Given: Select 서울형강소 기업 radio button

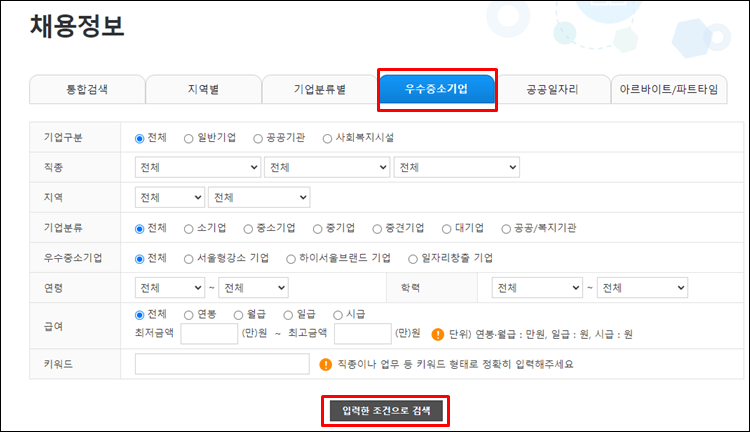Looking at the screenshot, I should click(x=190, y=258).
